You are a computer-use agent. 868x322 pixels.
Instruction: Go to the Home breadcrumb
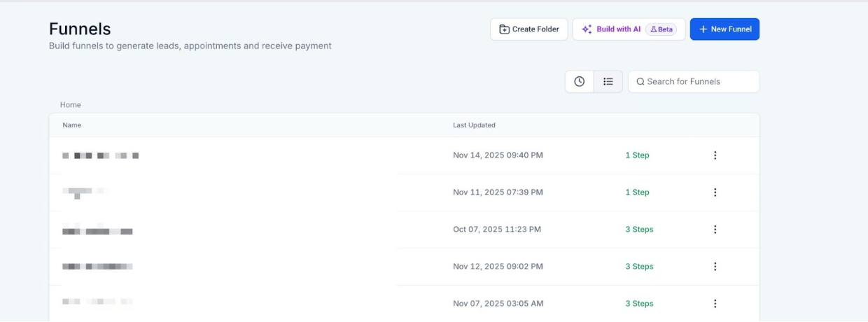70,105
